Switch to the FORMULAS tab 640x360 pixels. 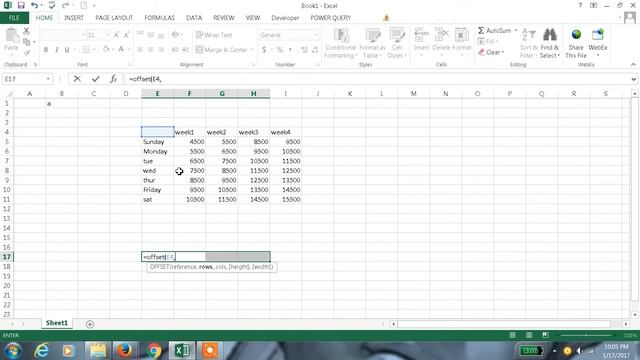click(160, 18)
